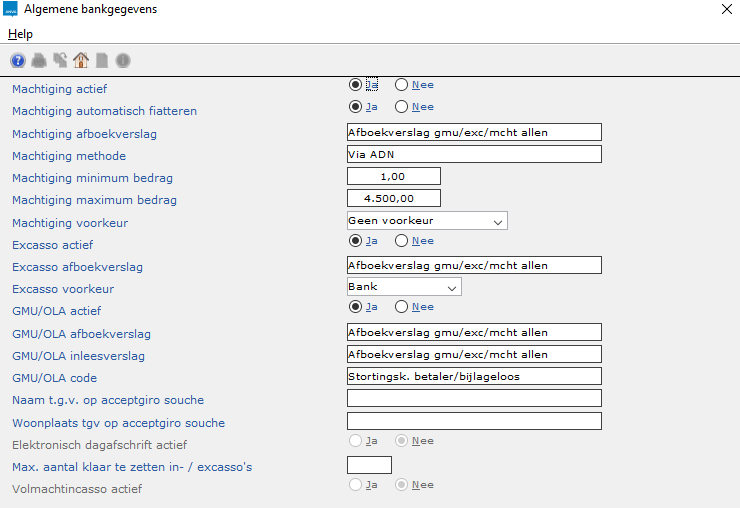Focus the Naam t.g.v. op acceptgiro souche field
Viewport: 740px width, 508px height.
(473, 398)
